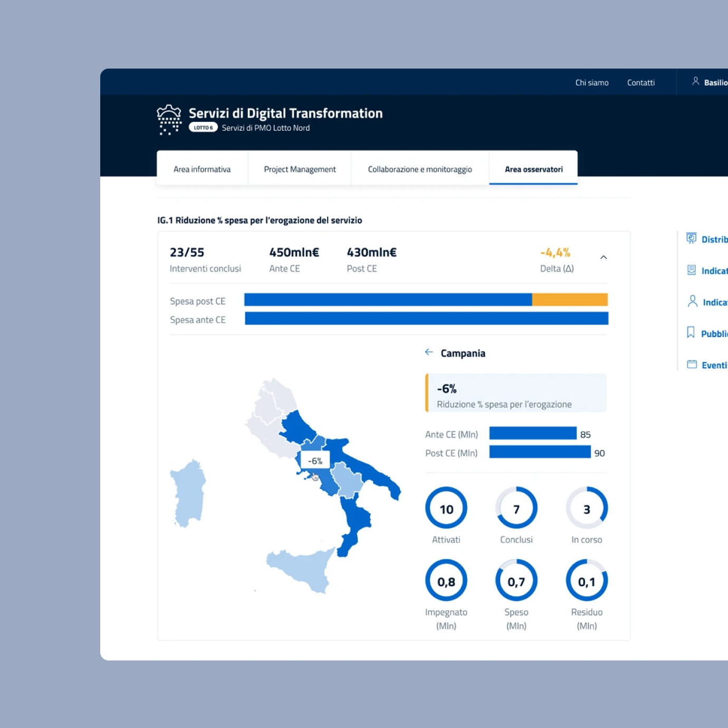Click the Residuo ring showing 0,1
Screen dimensions: 728x728
click(x=587, y=580)
